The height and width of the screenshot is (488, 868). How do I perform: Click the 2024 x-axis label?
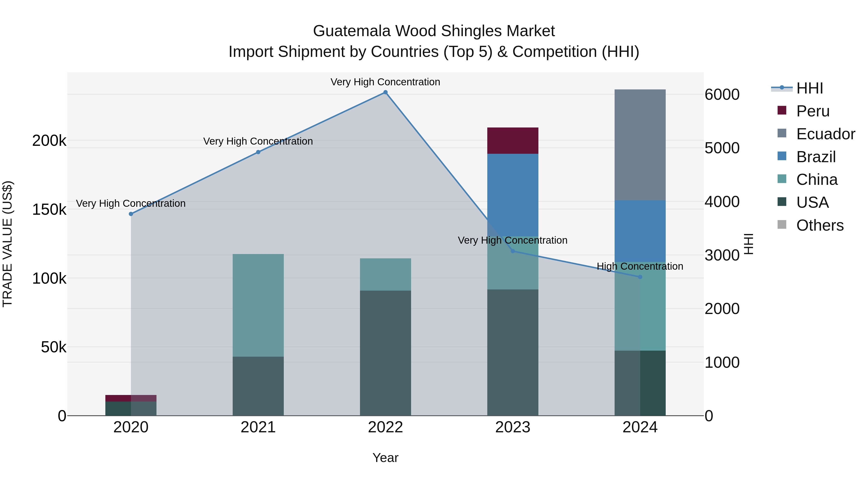click(640, 427)
